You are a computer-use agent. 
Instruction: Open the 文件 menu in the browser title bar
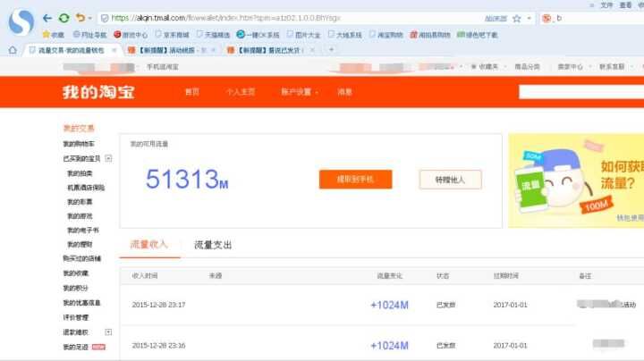[x=606, y=5]
